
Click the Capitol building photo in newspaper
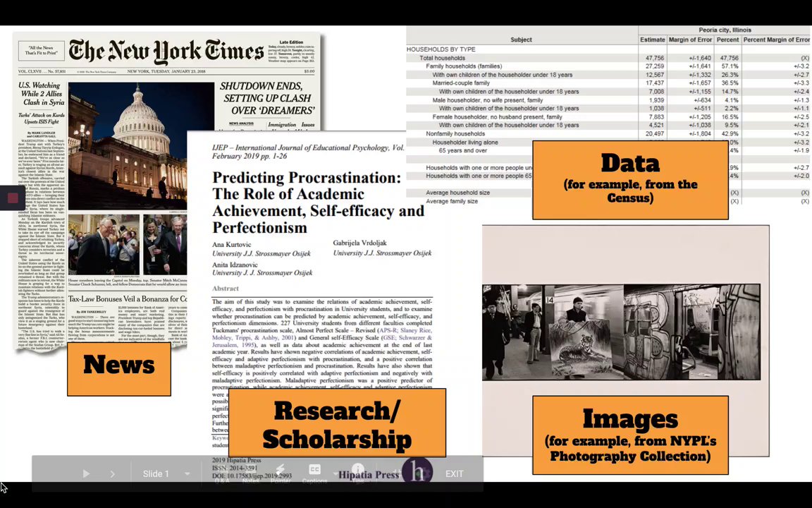coord(142,145)
